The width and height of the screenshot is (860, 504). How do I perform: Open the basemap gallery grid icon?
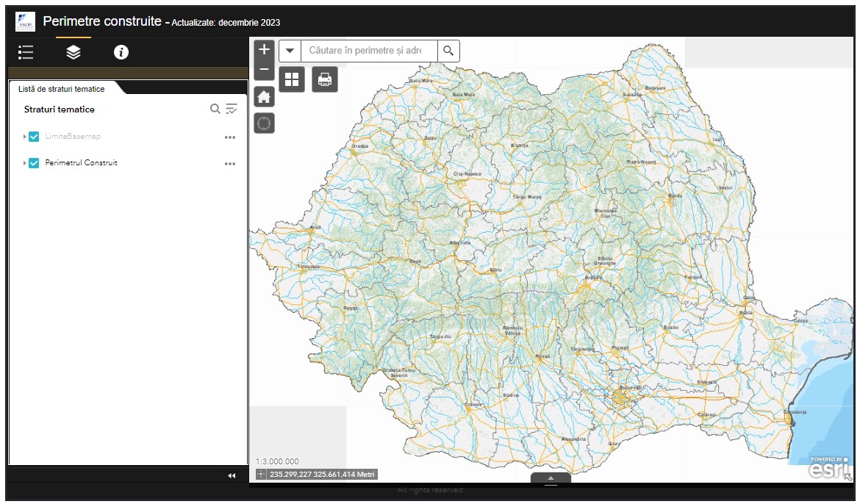292,79
